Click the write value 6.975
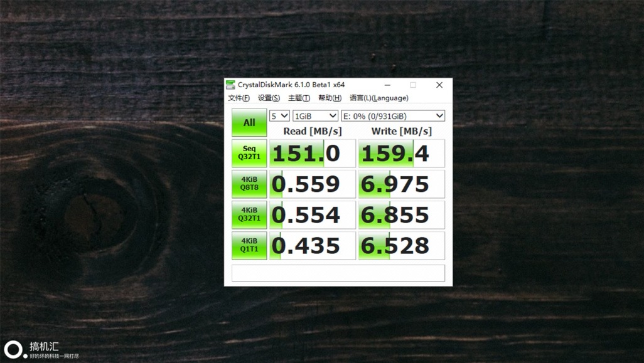The width and height of the screenshot is (644, 363). (x=401, y=184)
